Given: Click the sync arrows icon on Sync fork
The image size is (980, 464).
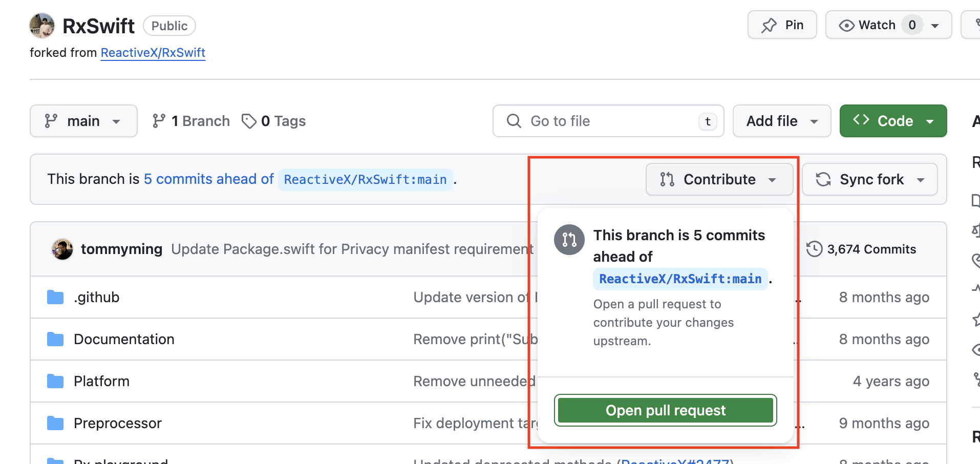Looking at the screenshot, I should (823, 179).
